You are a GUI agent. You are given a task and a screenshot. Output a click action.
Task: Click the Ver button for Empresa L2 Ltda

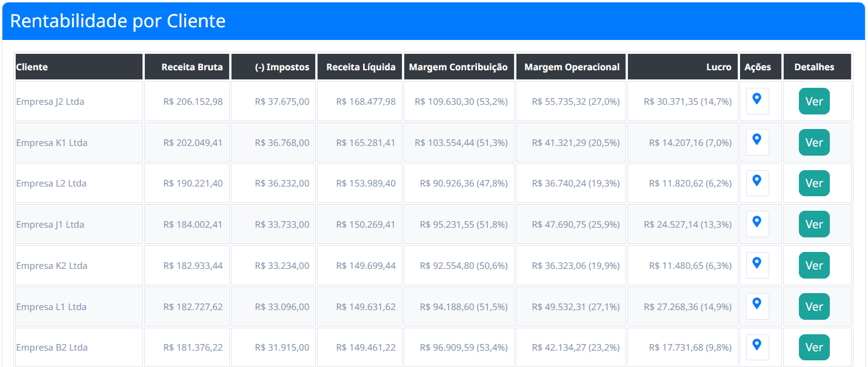pos(814,183)
